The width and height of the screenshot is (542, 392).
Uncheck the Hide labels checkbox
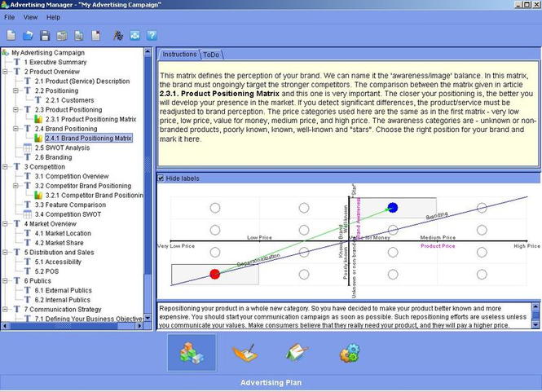(161, 178)
